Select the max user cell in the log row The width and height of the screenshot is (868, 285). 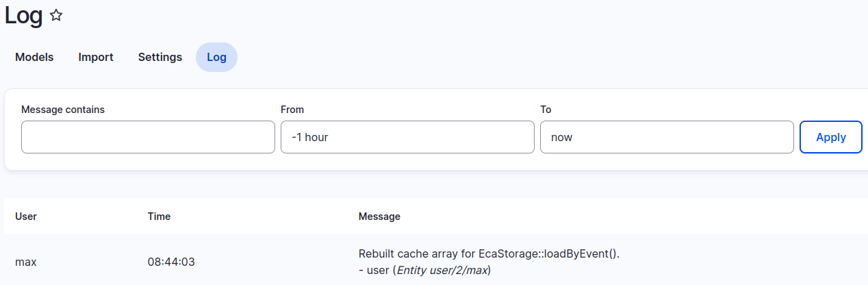[26, 262]
